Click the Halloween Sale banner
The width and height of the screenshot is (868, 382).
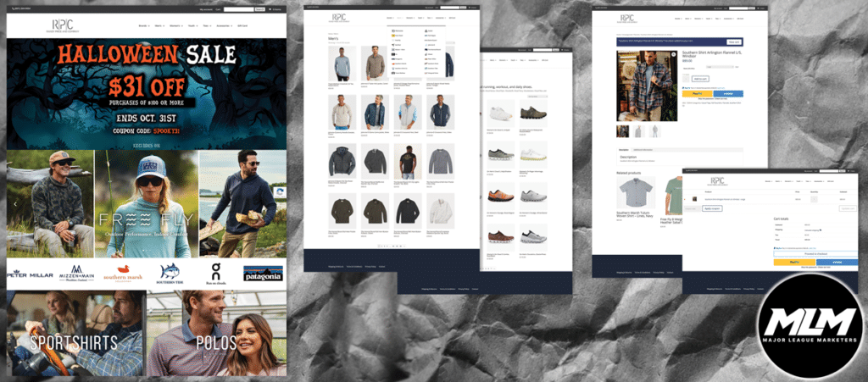[x=147, y=94]
